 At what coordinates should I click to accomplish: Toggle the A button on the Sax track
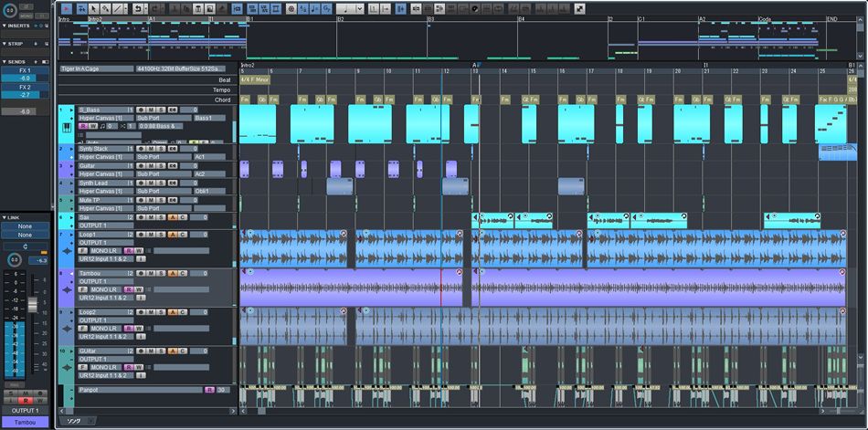click(173, 217)
